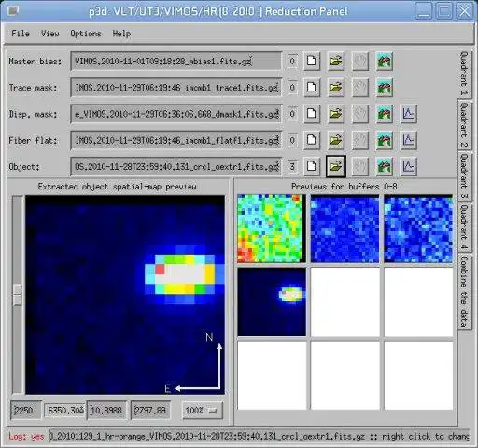Create new master bias via blank page icon
The width and height of the screenshot is (478, 448).
[312, 61]
